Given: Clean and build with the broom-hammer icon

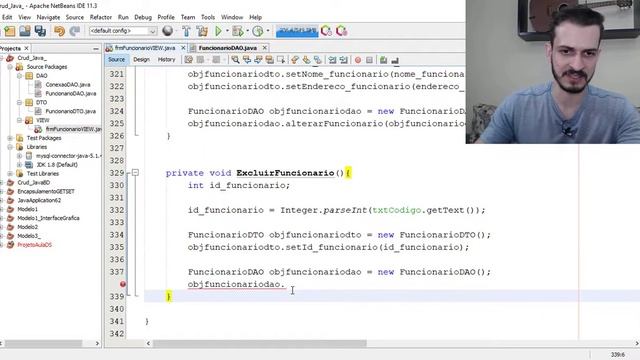Looking at the screenshot, I should point(202,31).
